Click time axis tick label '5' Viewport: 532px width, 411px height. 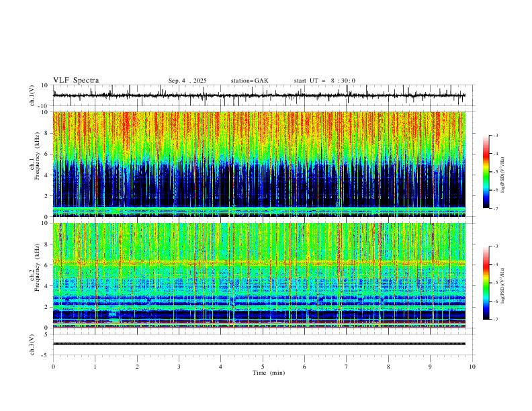point(263,367)
